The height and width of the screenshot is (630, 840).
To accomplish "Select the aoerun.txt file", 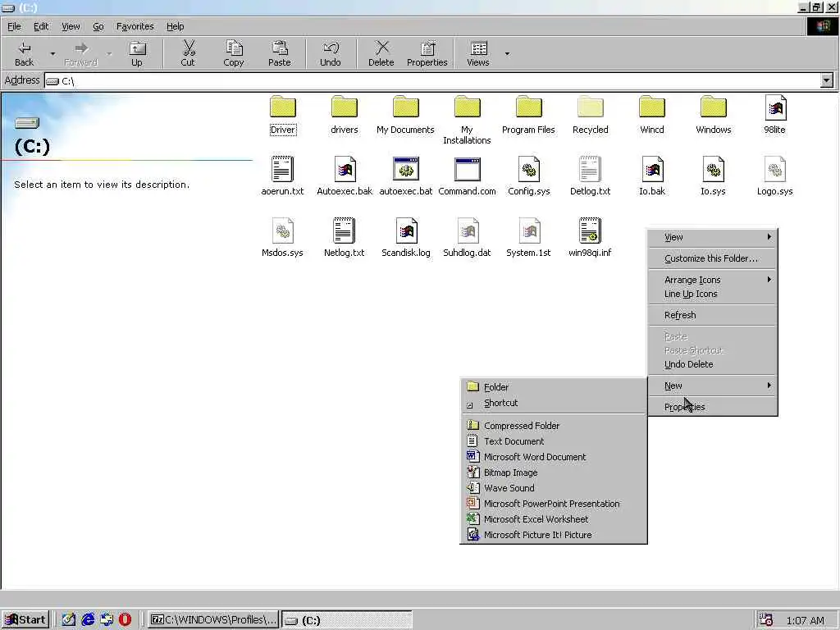I will (282, 176).
